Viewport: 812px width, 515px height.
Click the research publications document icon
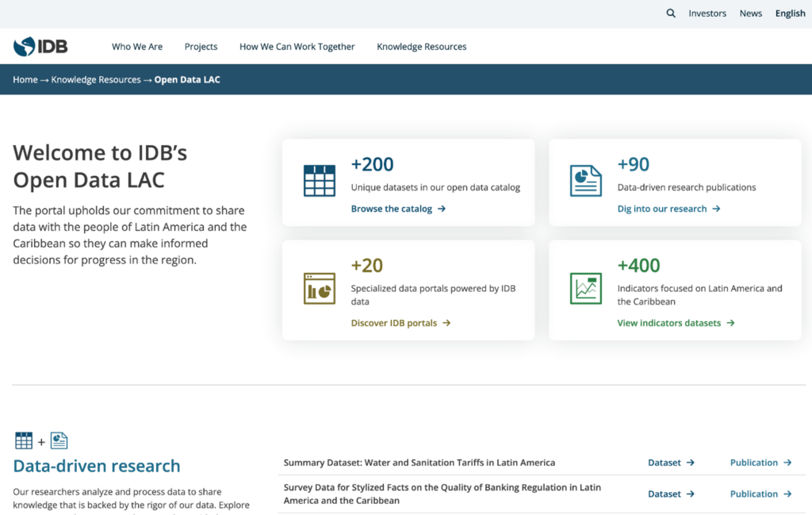(586, 181)
